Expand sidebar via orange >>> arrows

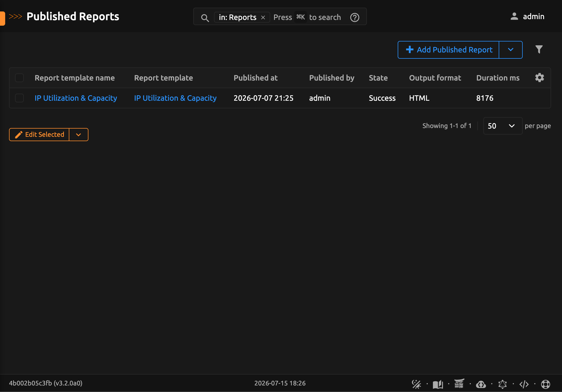15,16
